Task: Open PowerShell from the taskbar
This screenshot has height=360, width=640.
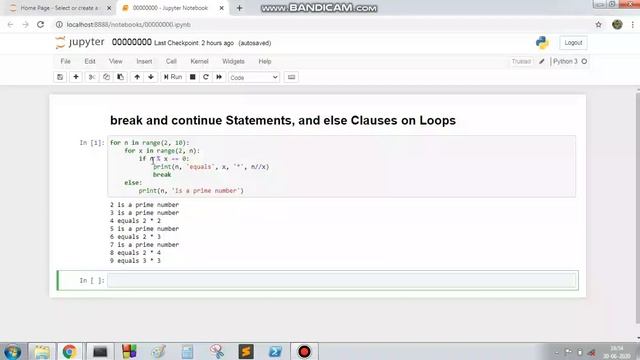Action: (x=276, y=351)
